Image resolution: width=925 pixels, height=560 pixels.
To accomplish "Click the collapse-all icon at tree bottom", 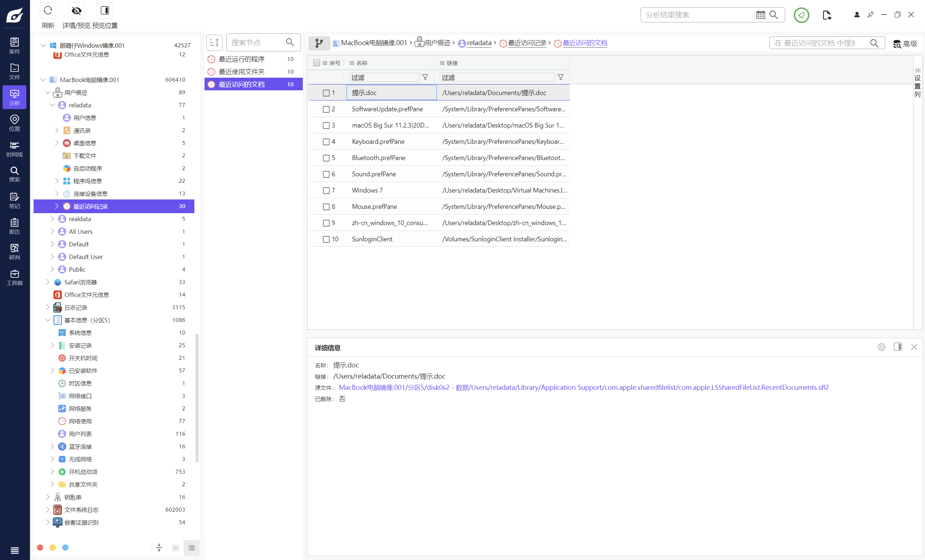I will (159, 548).
